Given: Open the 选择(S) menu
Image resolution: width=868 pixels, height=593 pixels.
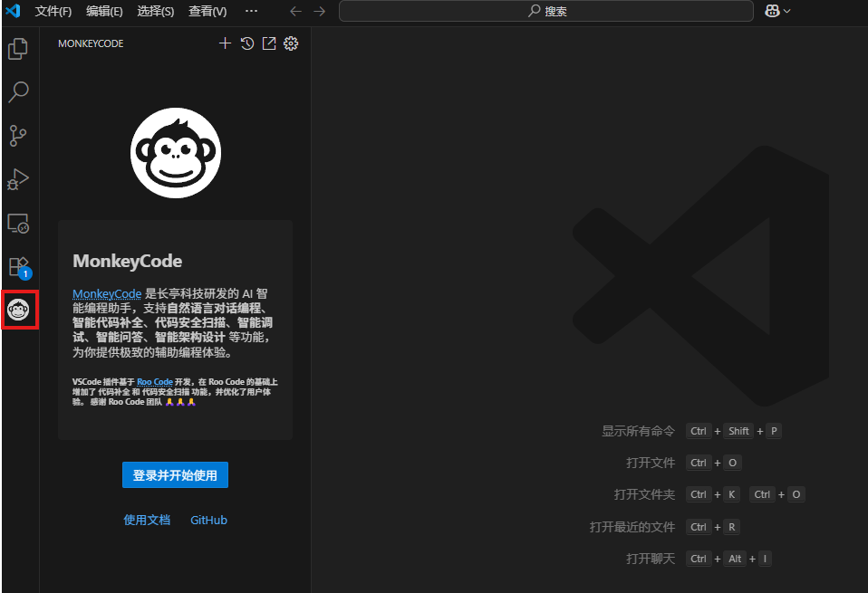Looking at the screenshot, I should point(156,11).
